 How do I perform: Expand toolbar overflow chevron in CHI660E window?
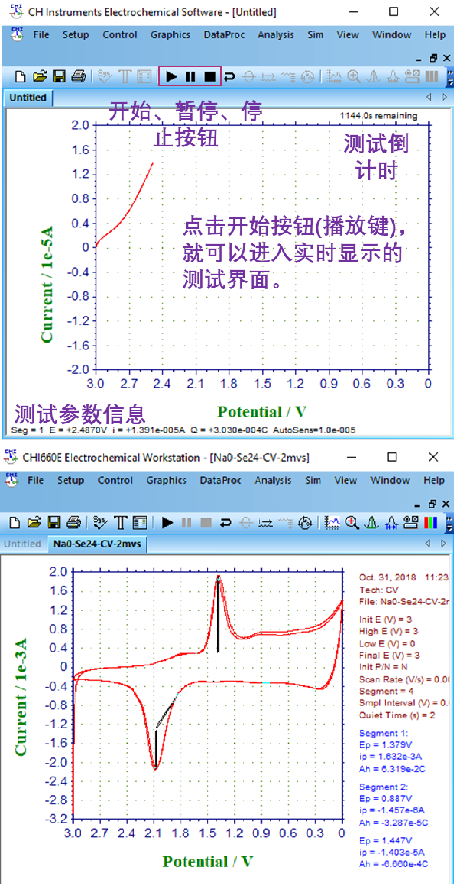449,523
